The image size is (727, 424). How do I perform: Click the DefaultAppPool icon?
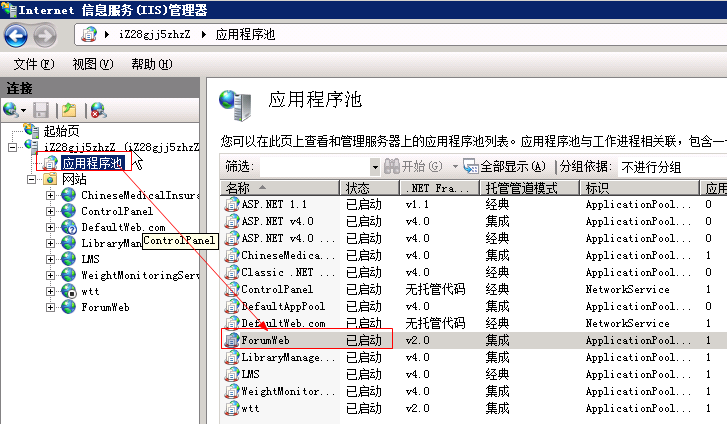(231, 306)
